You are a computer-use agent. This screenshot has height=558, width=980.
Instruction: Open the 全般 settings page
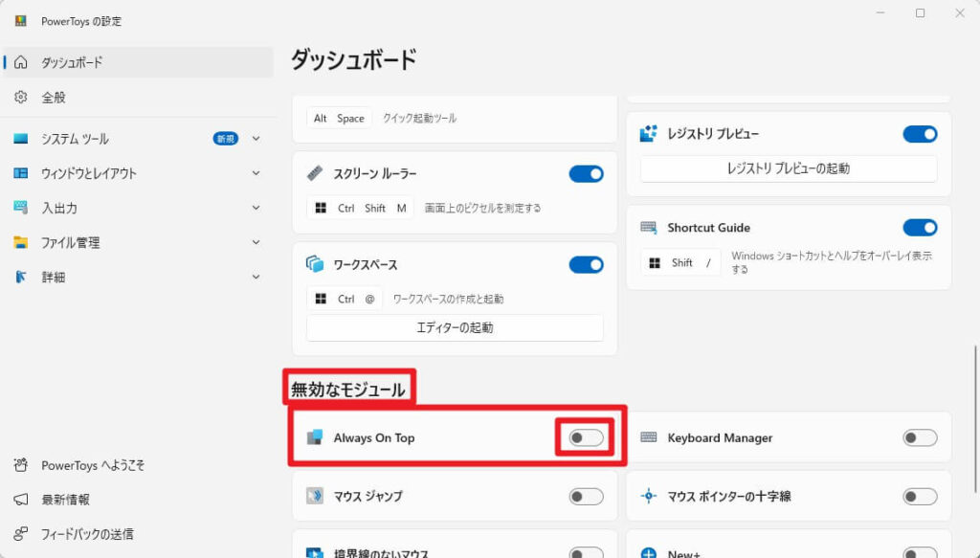pos(138,97)
